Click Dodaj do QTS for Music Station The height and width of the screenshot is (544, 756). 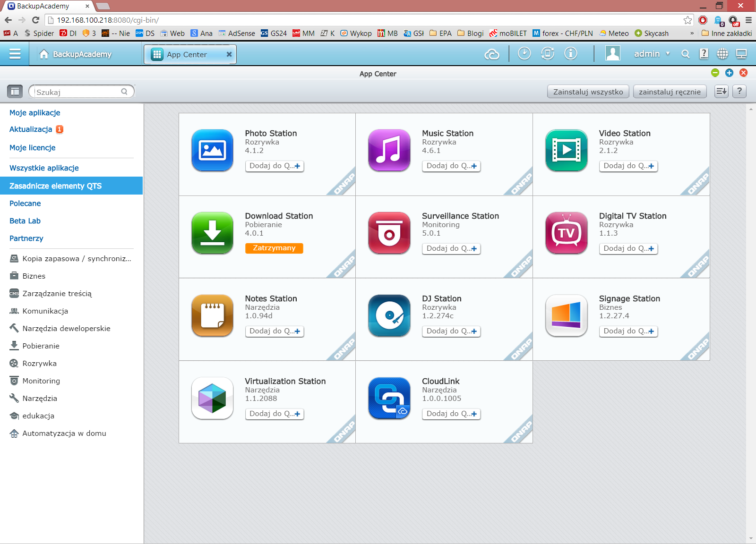click(x=451, y=166)
